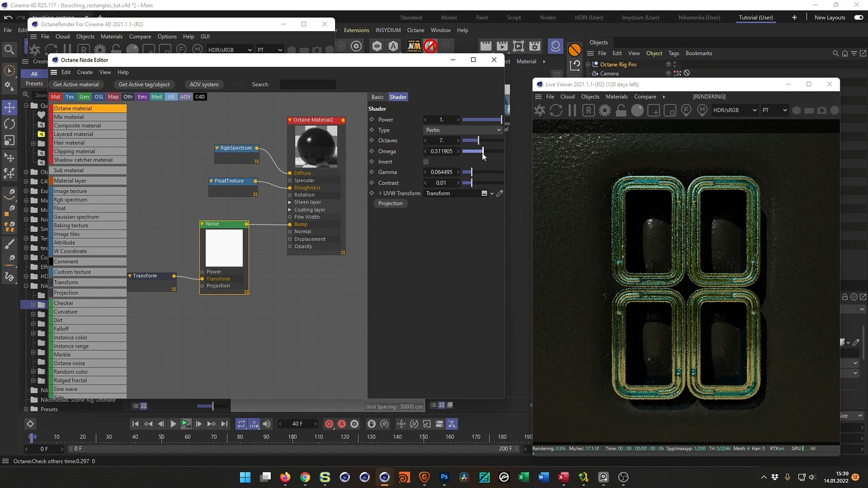Select Octane material in node list
The width and height of the screenshot is (868, 488).
[90, 109]
